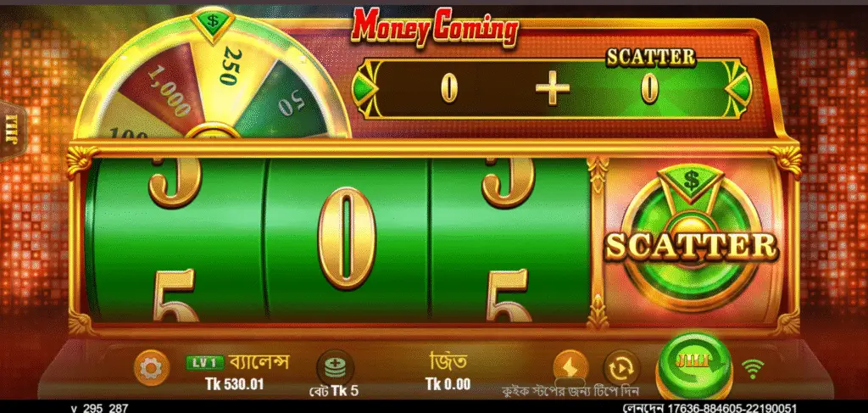The width and height of the screenshot is (868, 413).
Task: Toggle the auto-spin circular arrow icon
Action: pos(621,367)
